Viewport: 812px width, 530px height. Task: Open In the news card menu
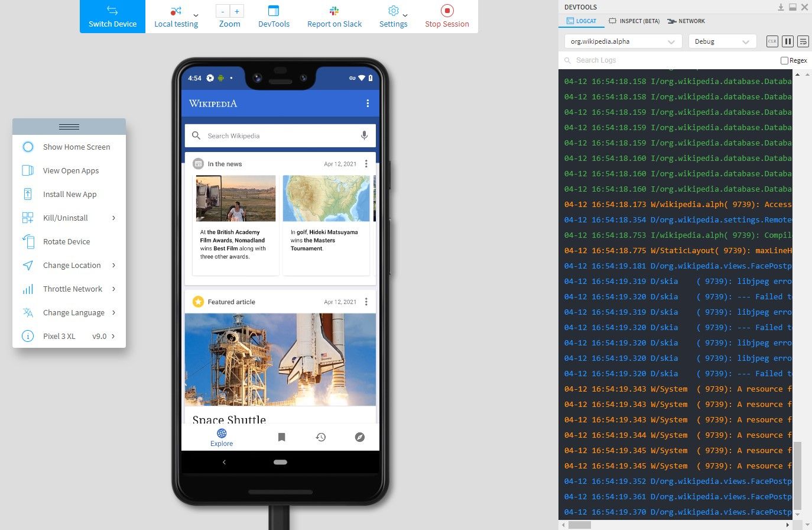(x=366, y=164)
